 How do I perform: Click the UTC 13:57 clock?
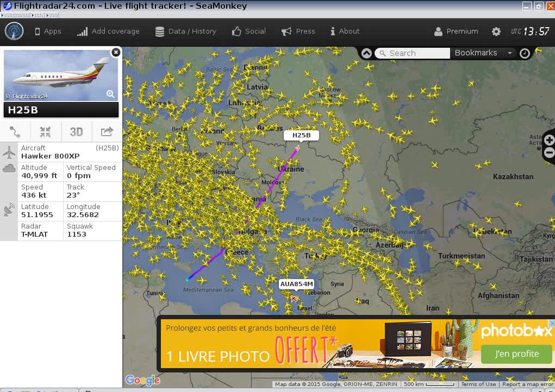[x=530, y=31]
